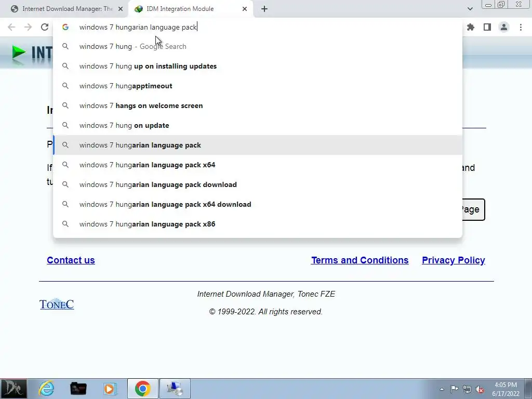Image resolution: width=532 pixels, height=399 pixels.
Task: Pick 'hungarian language pack x64 download' suggestion
Action: tap(258, 204)
